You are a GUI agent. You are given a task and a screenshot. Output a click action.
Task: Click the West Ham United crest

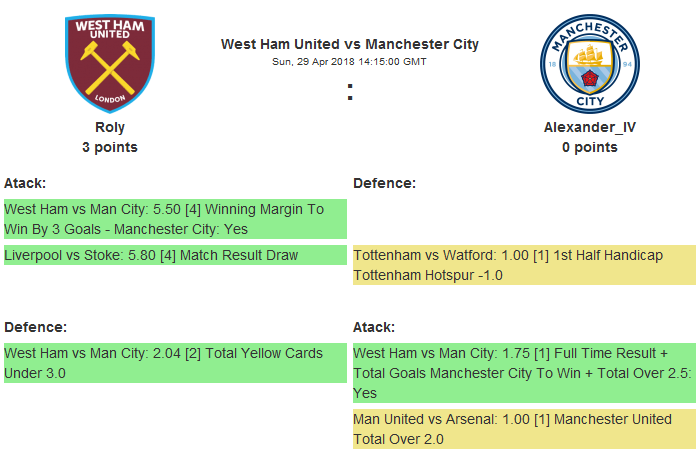pyautogui.click(x=109, y=62)
